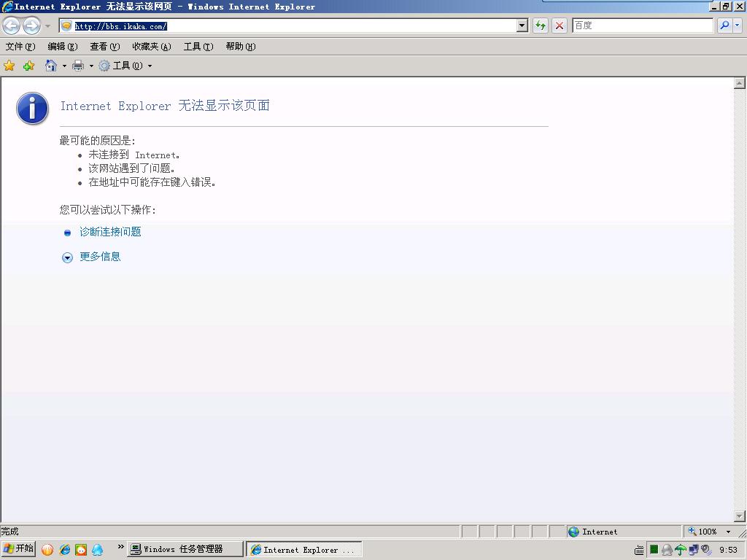
Task: Open the 文件(F) menu
Action: [20, 46]
